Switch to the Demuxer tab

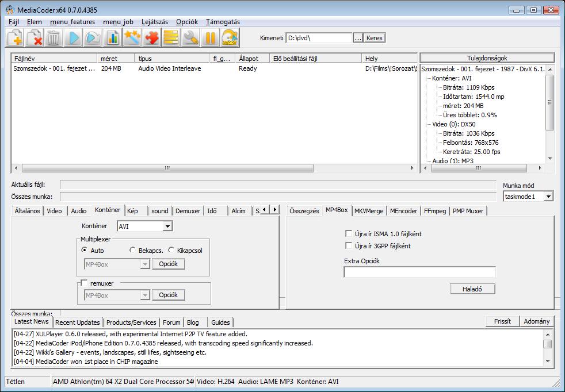188,211
